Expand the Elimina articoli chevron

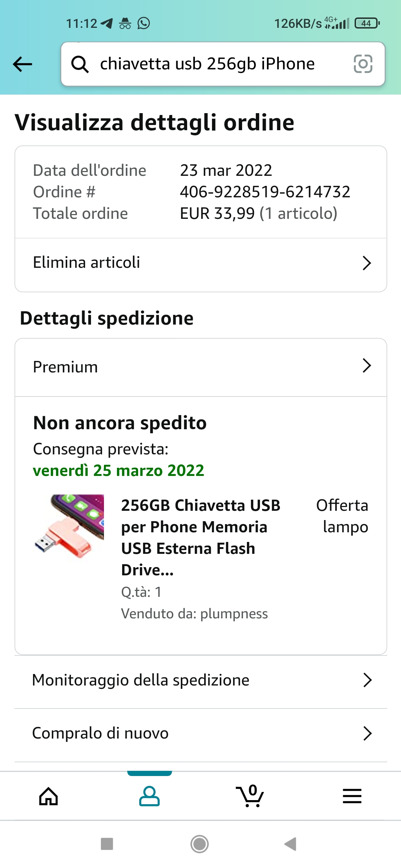(x=367, y=263)
